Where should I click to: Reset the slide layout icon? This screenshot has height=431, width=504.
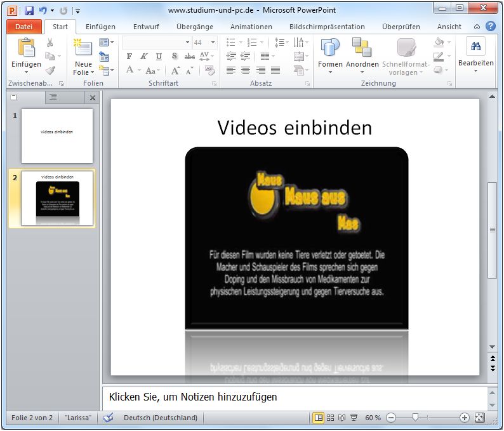click(104, 56)
